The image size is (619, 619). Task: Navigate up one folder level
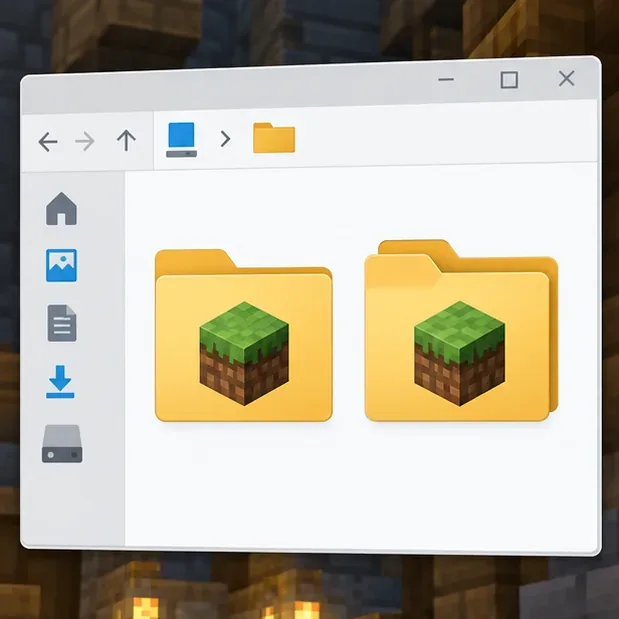[126, 140]
